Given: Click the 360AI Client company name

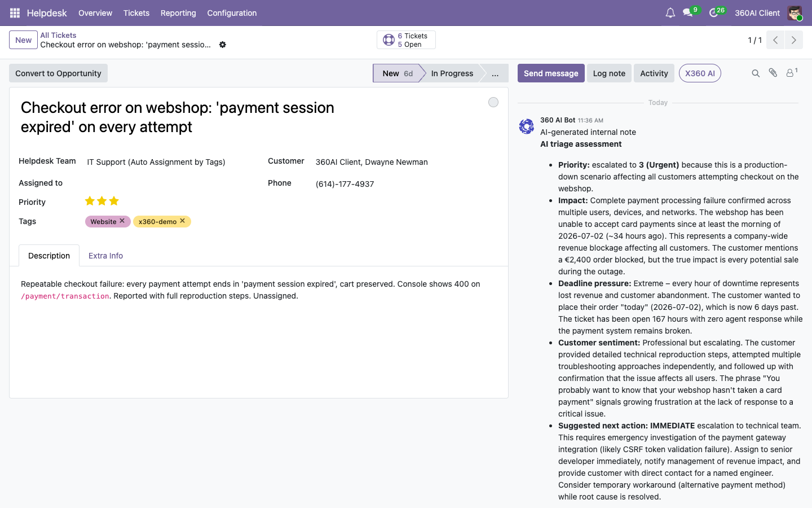Looking at the screenshot, I should pyautogui.click(x=757, y=13).
